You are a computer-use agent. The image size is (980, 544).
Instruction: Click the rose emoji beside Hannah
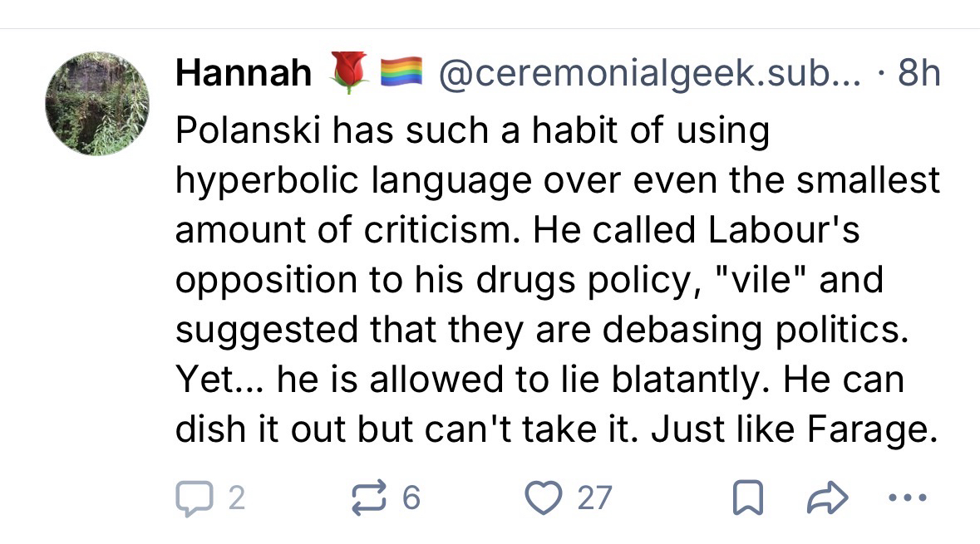[x=347, y=73]
